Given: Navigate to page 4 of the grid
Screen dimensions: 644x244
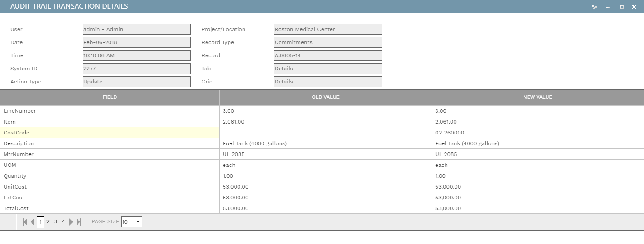Looking at the screenshot, I should [63, 221].
